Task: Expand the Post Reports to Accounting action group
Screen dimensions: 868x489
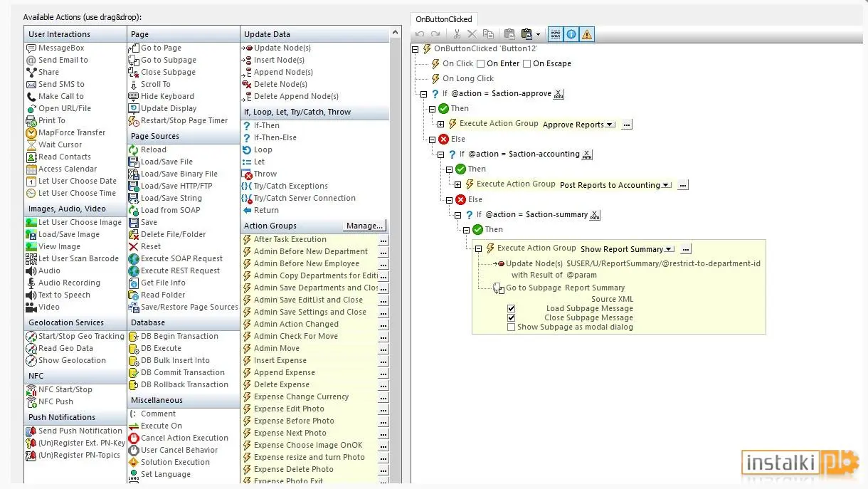Action: pyautogui.click(x=457, y=184)
